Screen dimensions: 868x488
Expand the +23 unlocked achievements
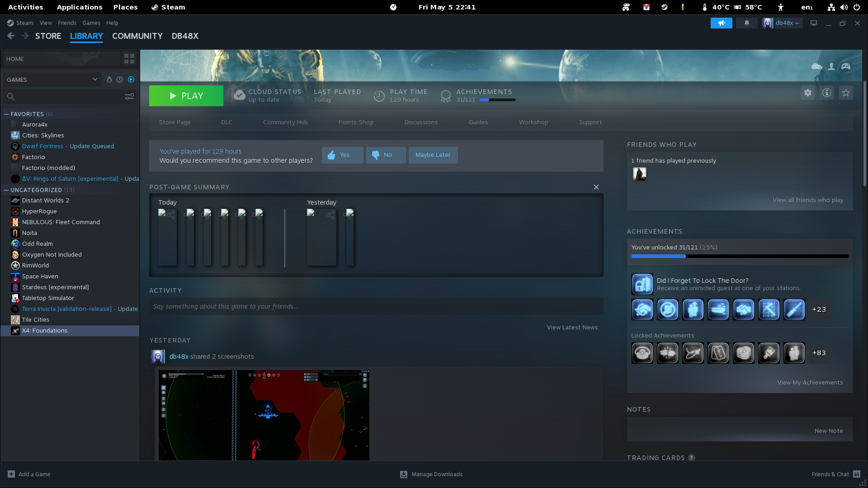pos(819,310)
